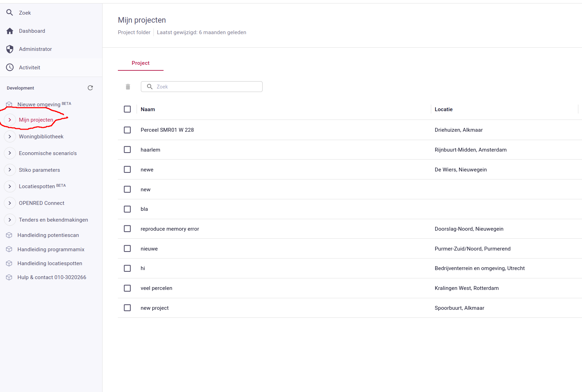
Task: Open the Perceel SMR01 W 228 project
Action: coord(167,130)
